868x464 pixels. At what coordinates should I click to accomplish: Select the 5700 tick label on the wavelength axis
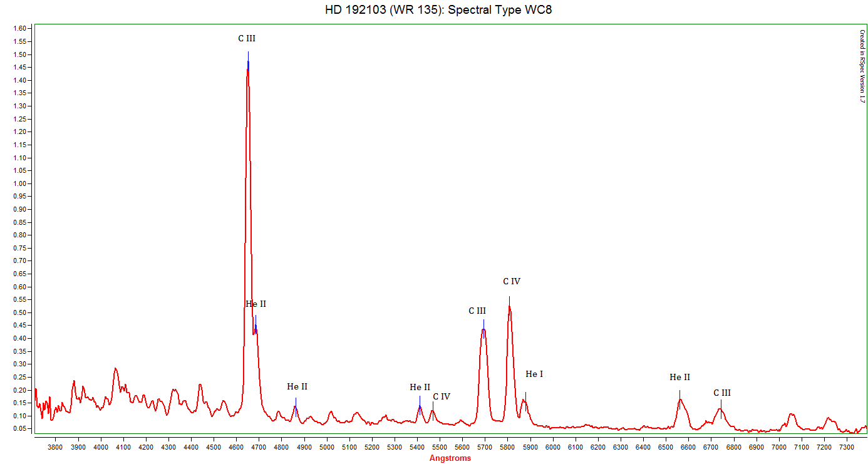(x=485, y=447)
